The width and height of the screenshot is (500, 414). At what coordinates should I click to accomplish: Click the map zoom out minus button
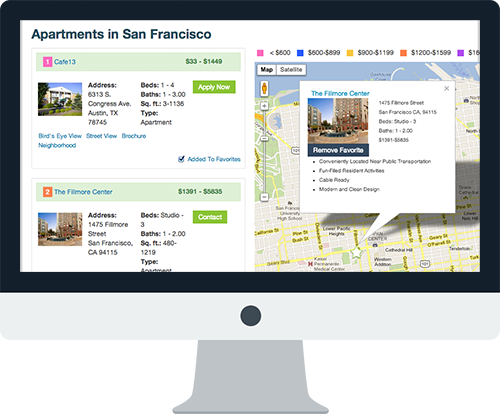pyautogui.click(x=264, y=197)
